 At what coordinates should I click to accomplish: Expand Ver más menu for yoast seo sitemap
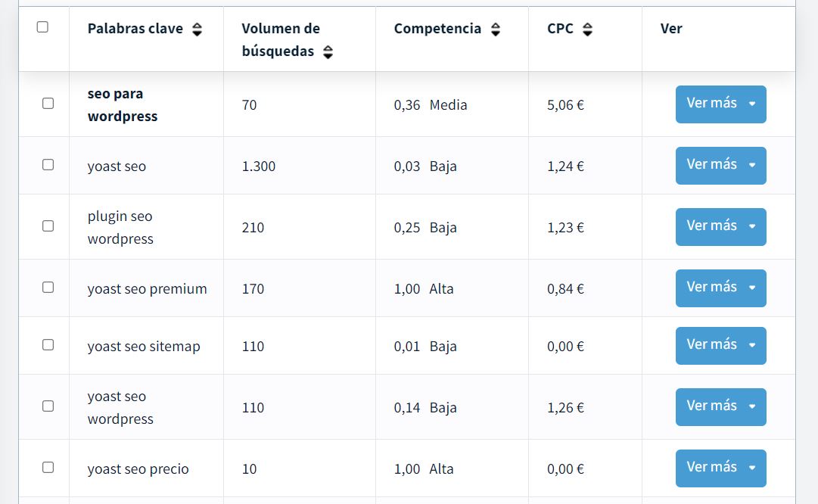pyautogui.click(x=751, y=345)
